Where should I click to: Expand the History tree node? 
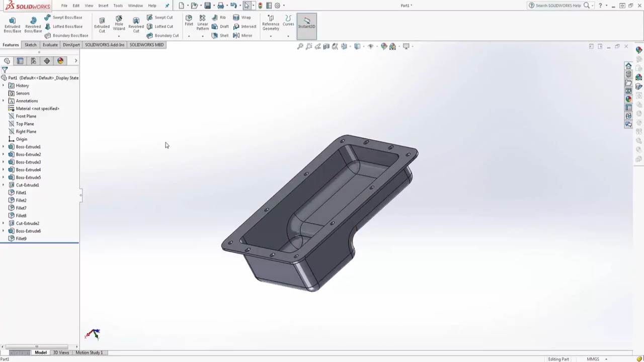4,85
